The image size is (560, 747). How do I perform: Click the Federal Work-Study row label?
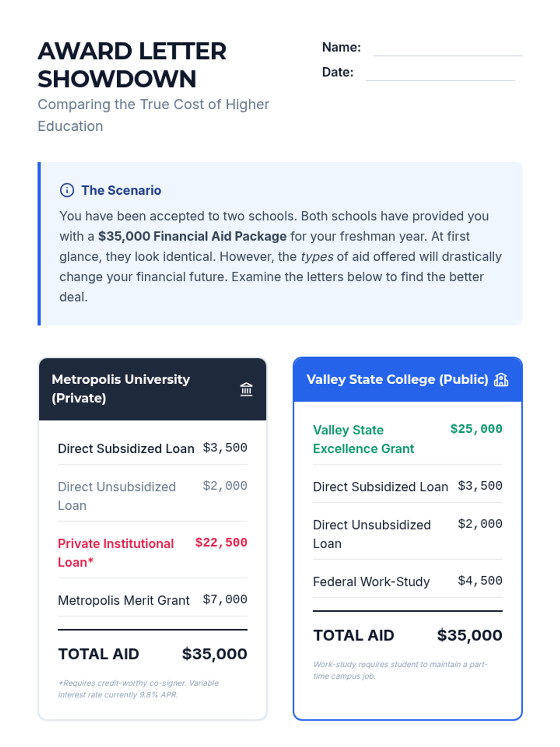click(371, 582)
